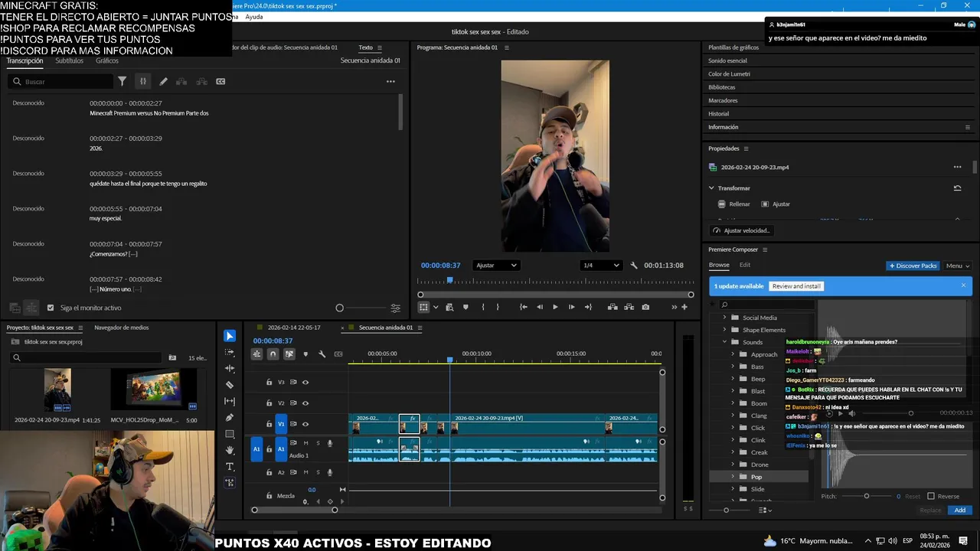Click the Discover Packs button

pos(913,266)
